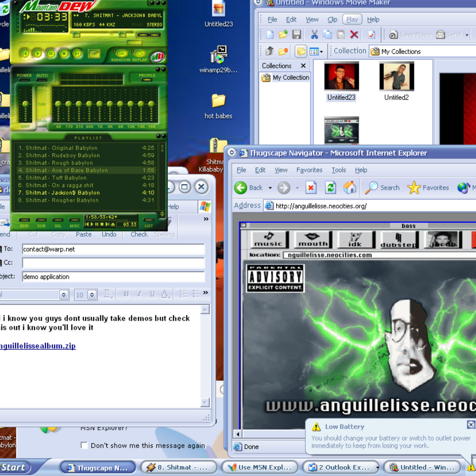
Task: Play the track in the Winamp main window
Action: pos(38,53)
